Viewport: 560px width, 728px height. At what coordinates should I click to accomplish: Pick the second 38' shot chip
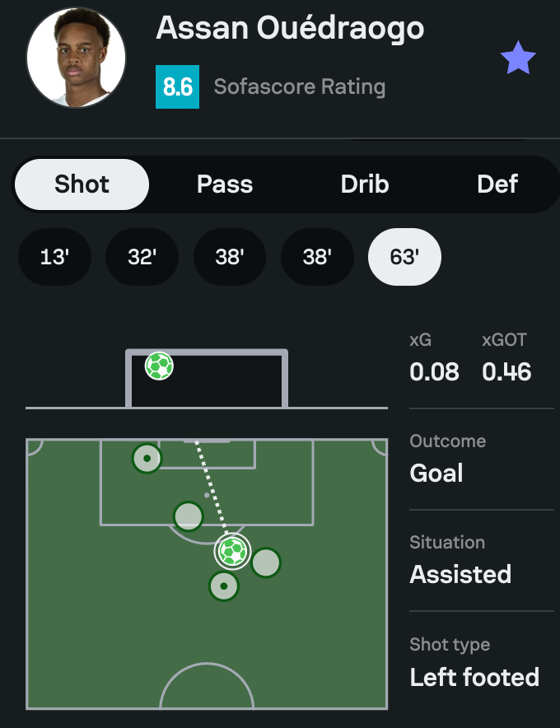point(317,257)
